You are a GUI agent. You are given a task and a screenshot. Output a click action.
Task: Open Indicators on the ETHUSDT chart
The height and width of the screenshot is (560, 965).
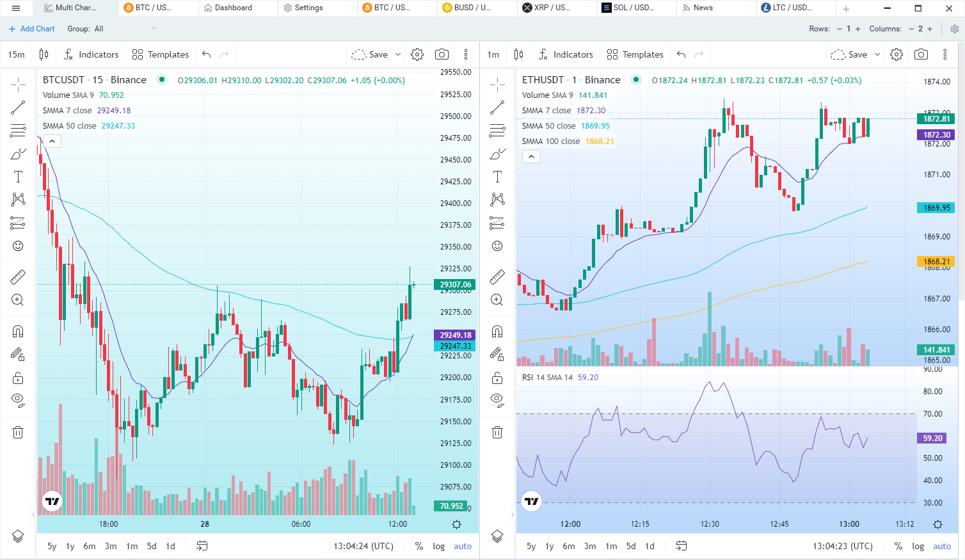click(x=566, y=54)
